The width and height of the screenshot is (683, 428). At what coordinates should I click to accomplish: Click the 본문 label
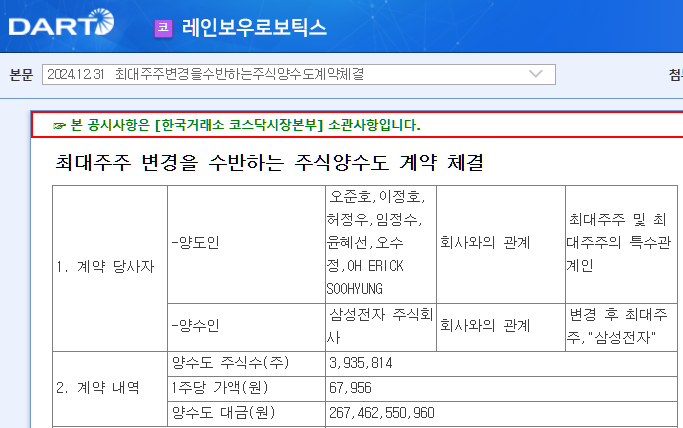tap(21, 75)
